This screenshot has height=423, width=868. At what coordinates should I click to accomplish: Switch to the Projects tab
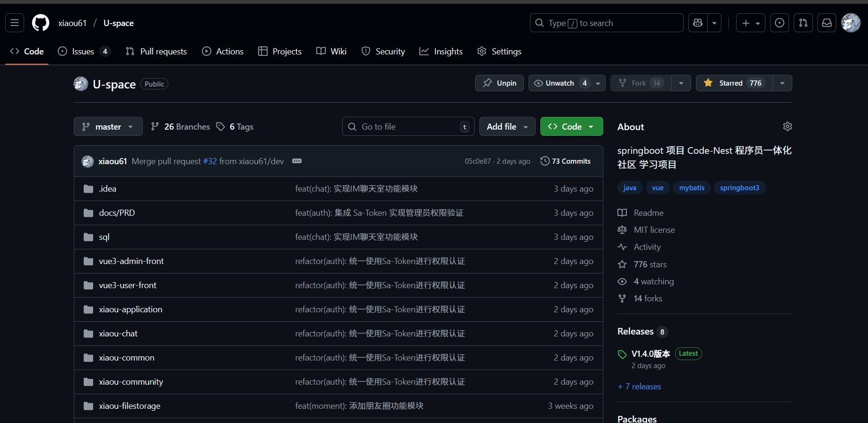click(280, 51)
